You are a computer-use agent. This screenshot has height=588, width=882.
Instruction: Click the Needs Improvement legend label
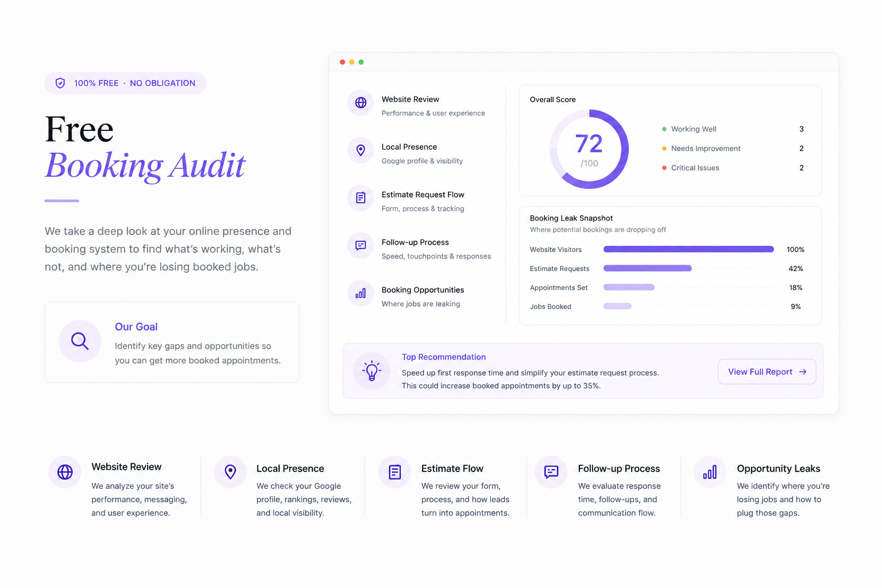click(706, 149)
